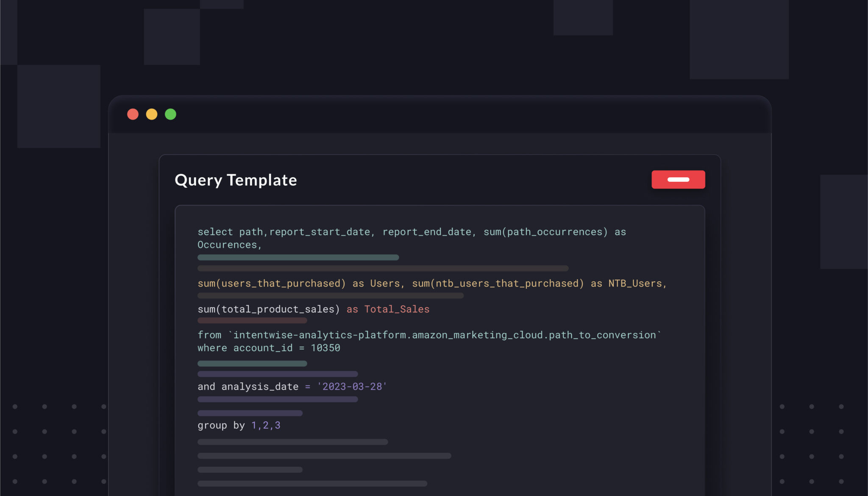
Task: Click the sum(users_that_purchased) expression
Action: point(271,284)
